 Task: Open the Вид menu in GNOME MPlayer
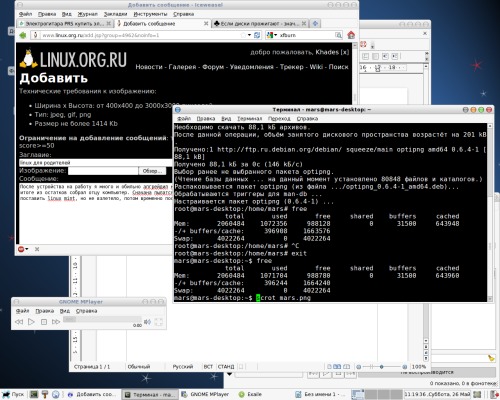(65, 311)
